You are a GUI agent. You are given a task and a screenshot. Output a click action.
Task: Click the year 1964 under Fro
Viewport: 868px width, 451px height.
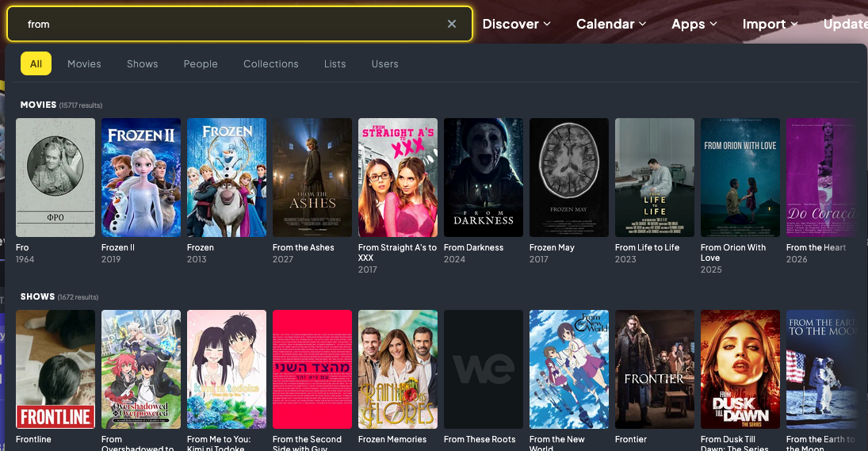(25, 259)
